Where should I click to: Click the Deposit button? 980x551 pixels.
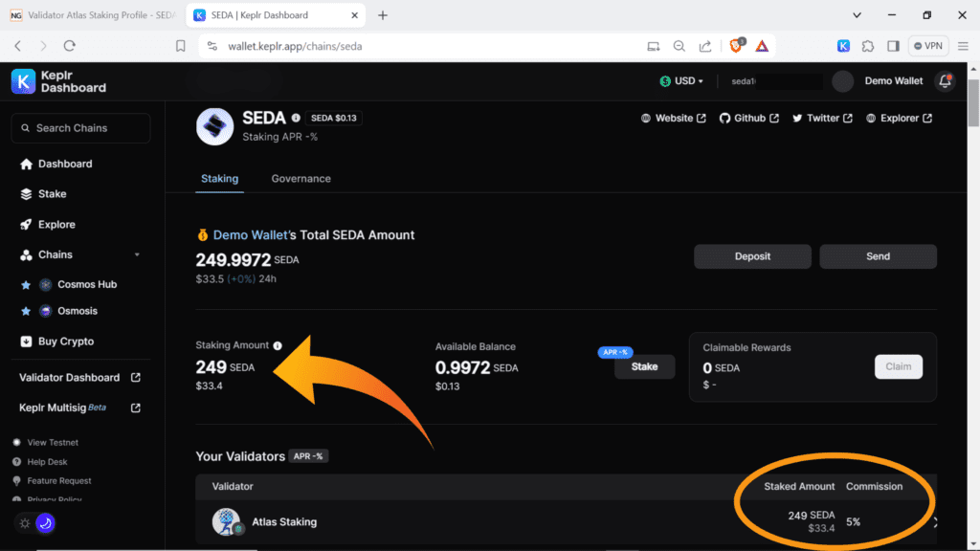(x=752, y=256)
